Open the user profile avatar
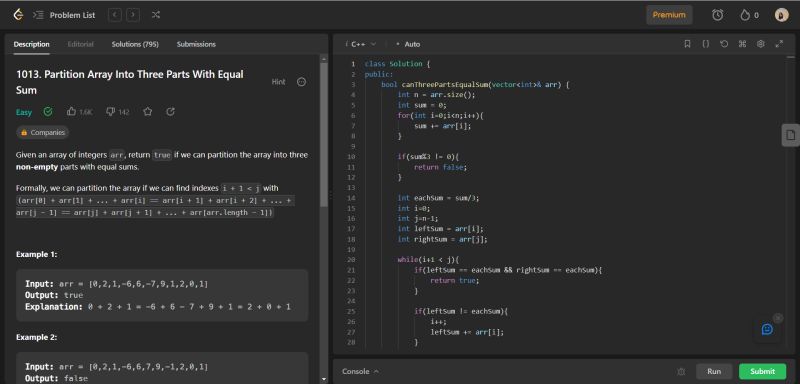 [x=781, y=15]
